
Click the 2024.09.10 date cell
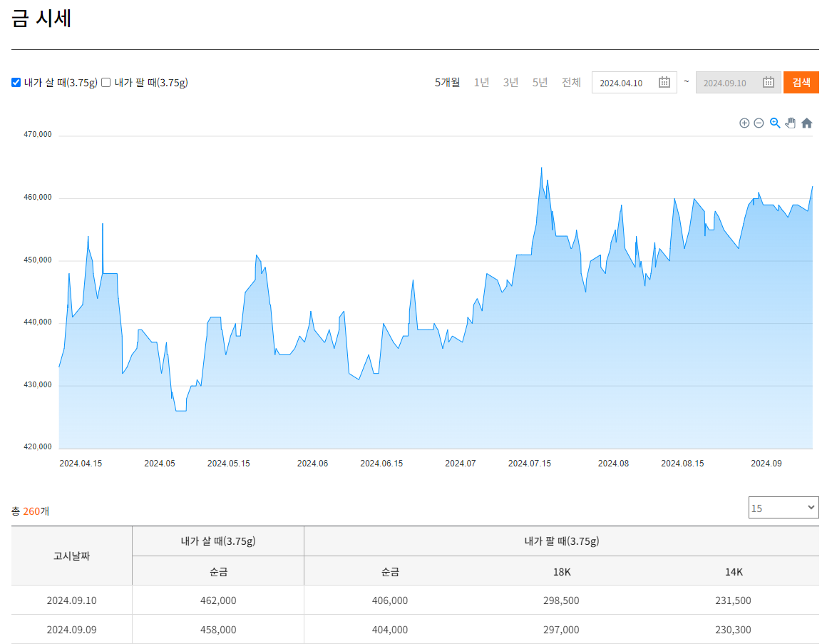pyautogui.click(x=72, y=600)
